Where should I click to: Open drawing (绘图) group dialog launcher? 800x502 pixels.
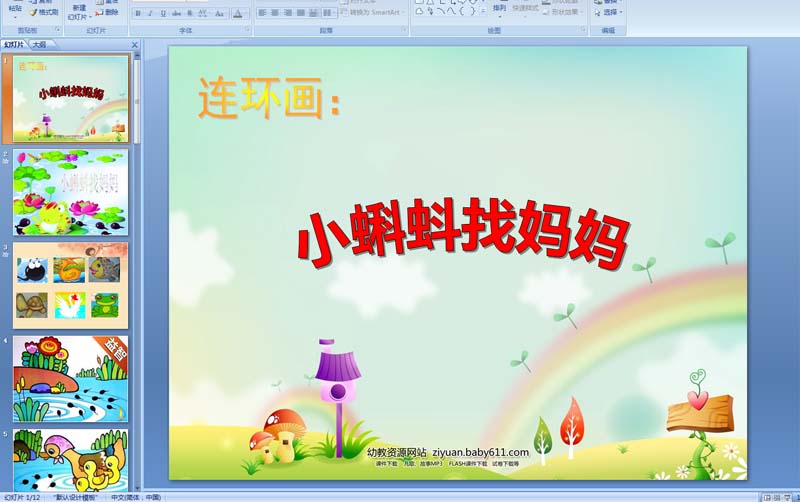[583, 30]
